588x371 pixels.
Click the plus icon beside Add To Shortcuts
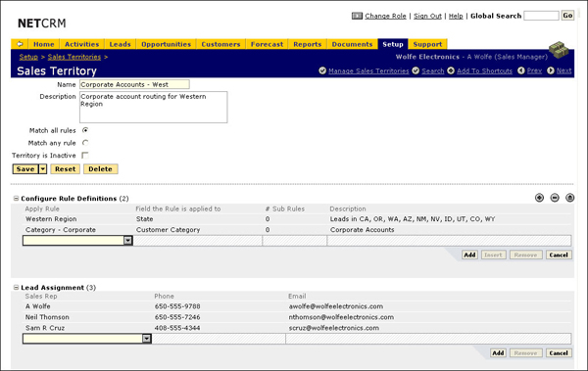451,70
